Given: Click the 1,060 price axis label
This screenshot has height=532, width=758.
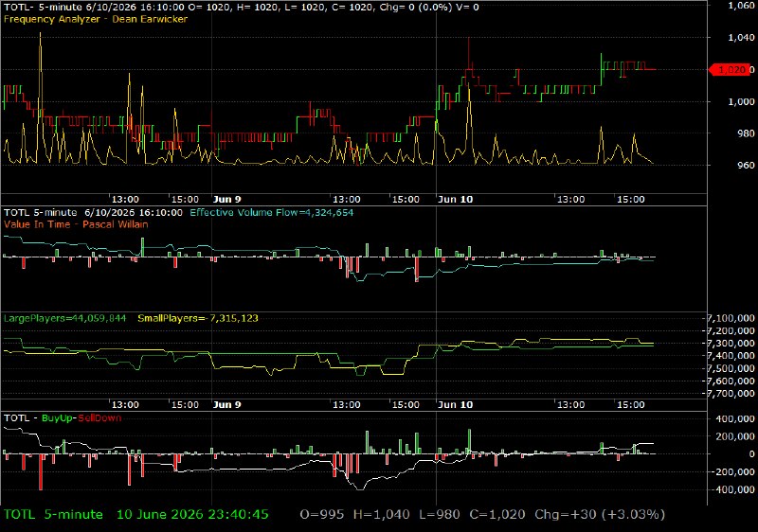Looking at the screenshot, I should coord(741,6).
